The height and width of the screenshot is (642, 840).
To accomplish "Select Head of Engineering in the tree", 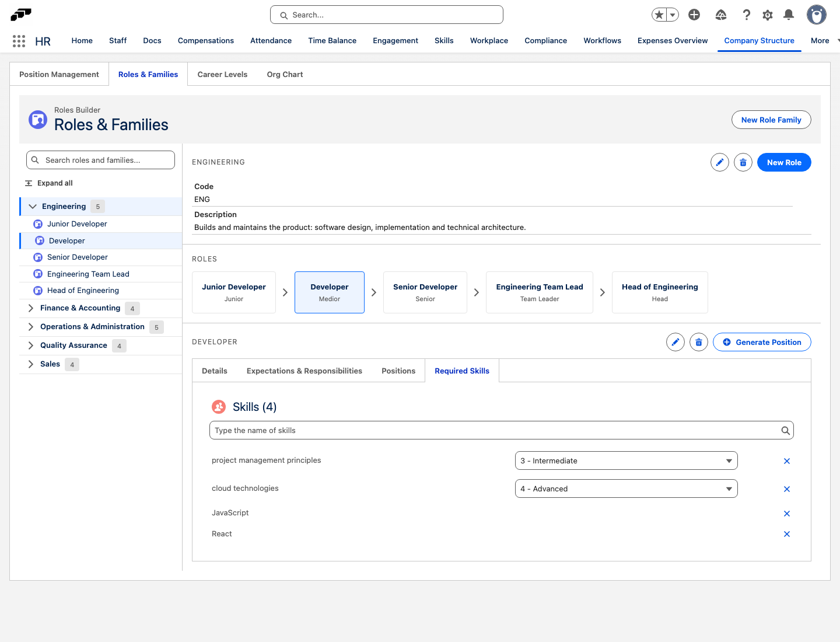I will [x=100, y=291].
